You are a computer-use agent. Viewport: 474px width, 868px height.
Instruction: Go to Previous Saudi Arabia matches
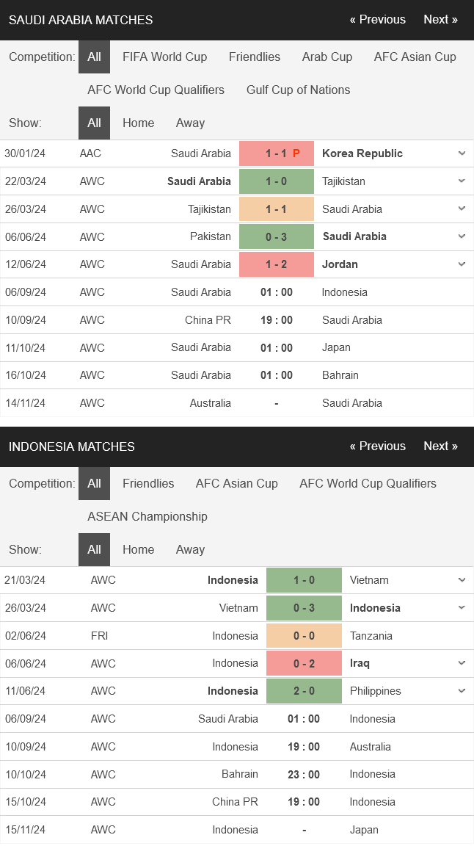pos(377,20)
